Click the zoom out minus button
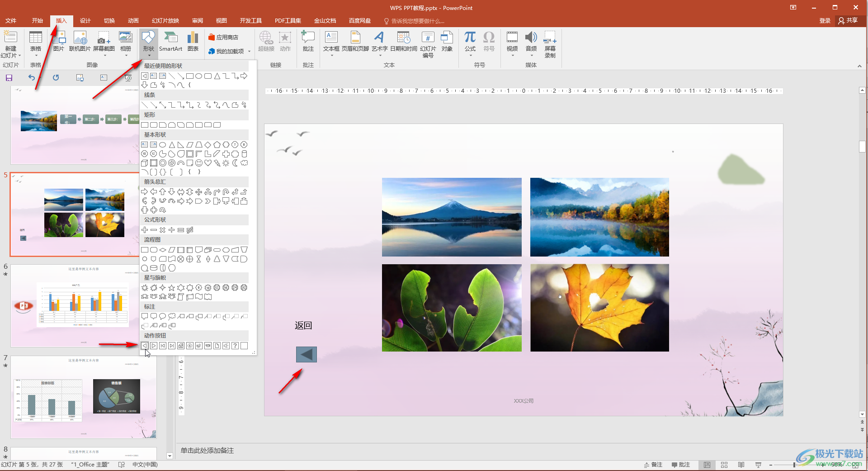The image size is (868, 471). click(x=770, y=465)
